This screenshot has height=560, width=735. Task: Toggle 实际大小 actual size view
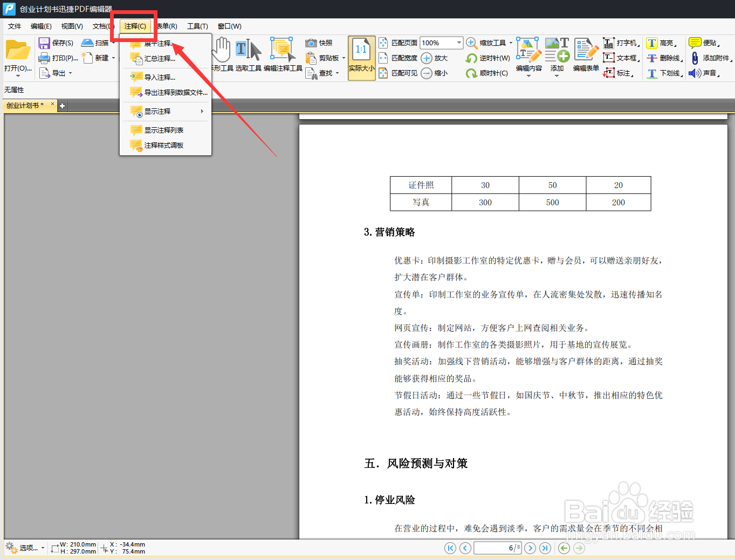click(361, 56)
